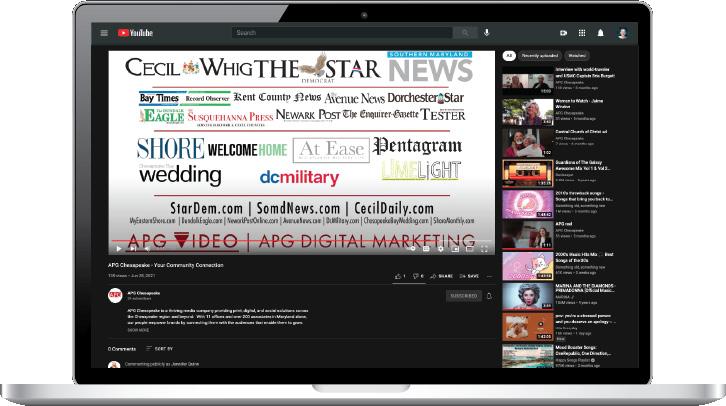Viewport: 726px width, 406px height.
Task: Open the 2000's Music Hits Mix thumbnail
Action: pyautogui.click(x=528, y=266)
